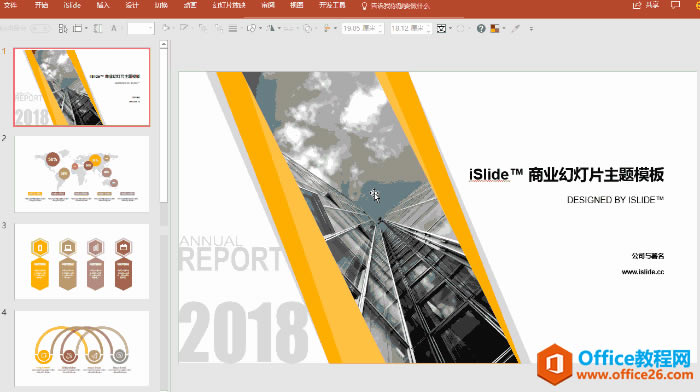700x392 pixels.
Task: Select slide 2 world map thumbnail
Action: (82, 174)
